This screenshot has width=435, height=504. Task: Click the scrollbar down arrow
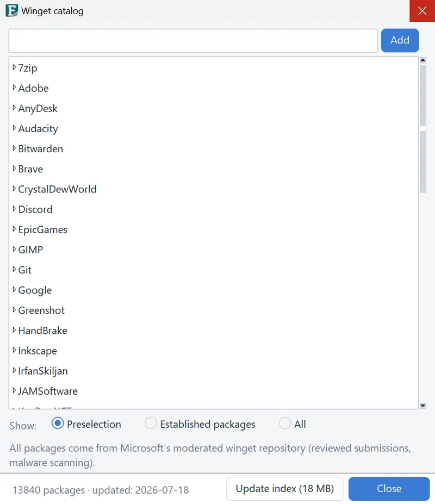pos(423,406)
